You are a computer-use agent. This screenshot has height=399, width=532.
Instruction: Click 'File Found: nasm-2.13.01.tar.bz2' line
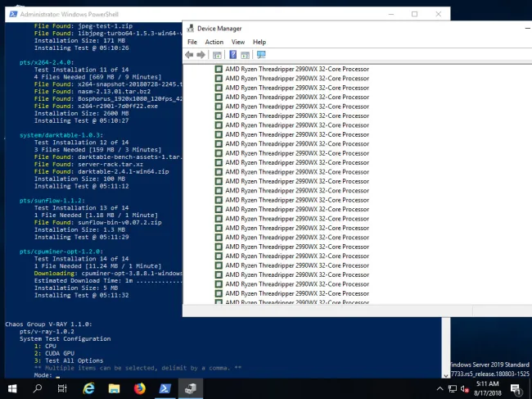pyautogui.click(x=92, y=91)
